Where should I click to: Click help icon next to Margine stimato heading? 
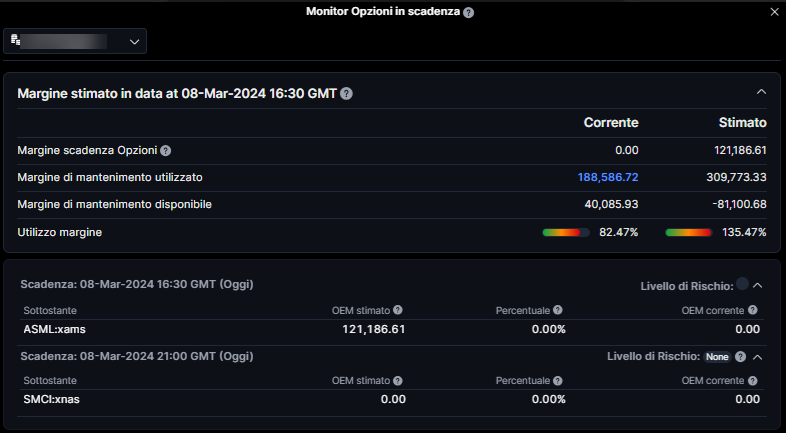coord(346,93)
